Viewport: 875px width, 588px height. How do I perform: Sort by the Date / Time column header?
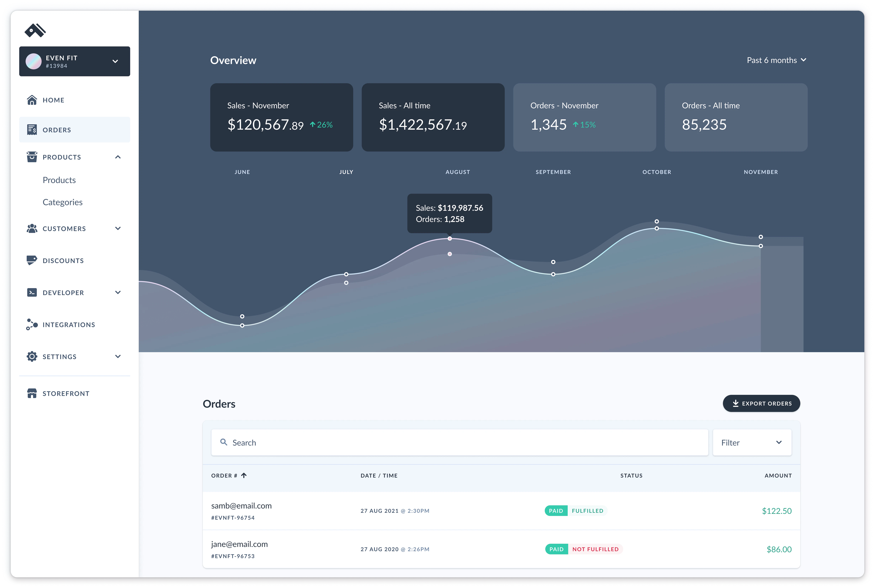coord(379,475)
